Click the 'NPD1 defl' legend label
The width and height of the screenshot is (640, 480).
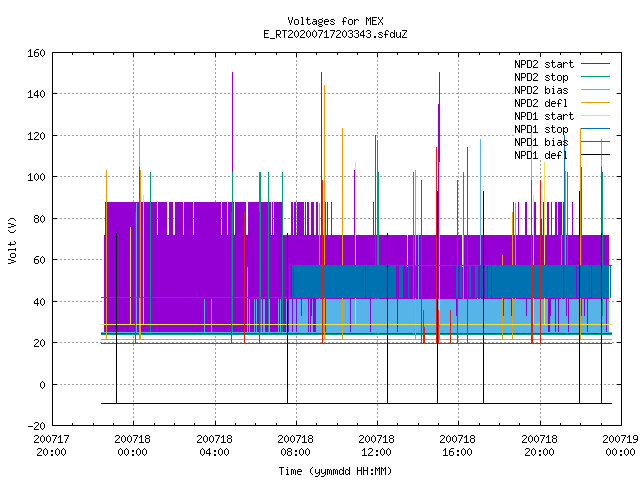[541, 155]
